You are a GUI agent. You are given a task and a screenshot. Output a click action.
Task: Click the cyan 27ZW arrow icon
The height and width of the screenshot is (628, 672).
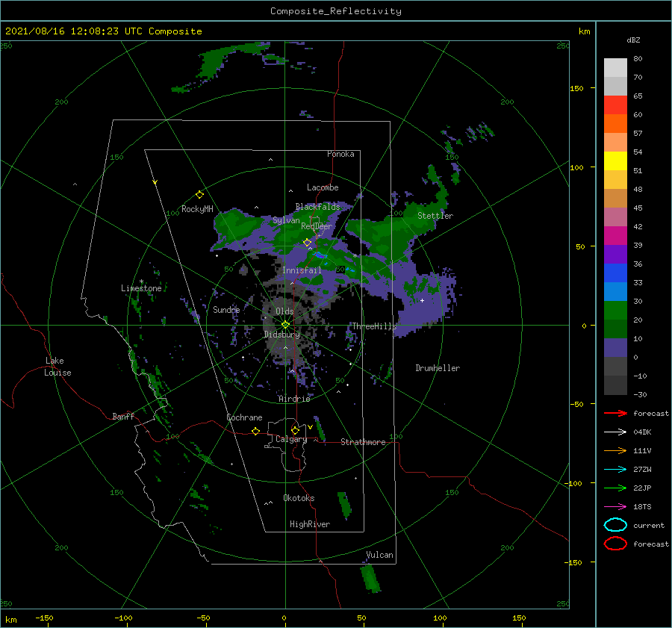coord(615,470)
